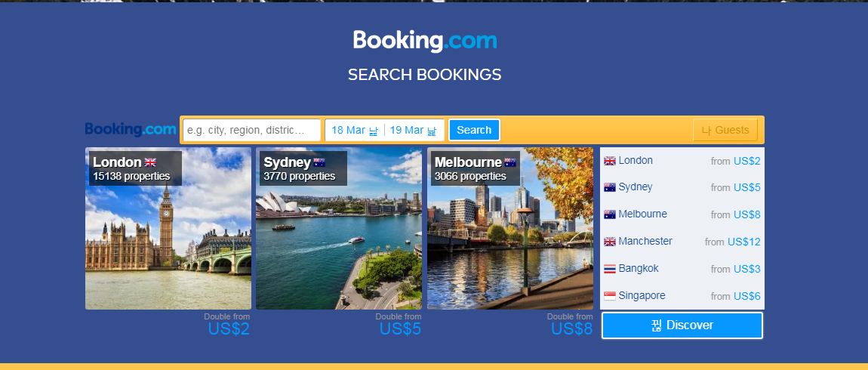The image size is (868, 370).
Task: Open the 18 Mar check-in date picker
Action: (355, 130)
